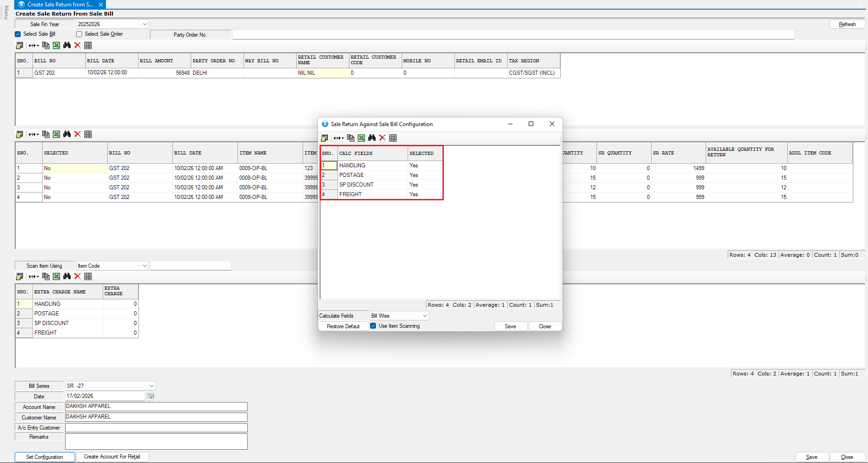Open the Sale Fin Year dropdown
The image size is (868, 463).
(x=145, y=24)
